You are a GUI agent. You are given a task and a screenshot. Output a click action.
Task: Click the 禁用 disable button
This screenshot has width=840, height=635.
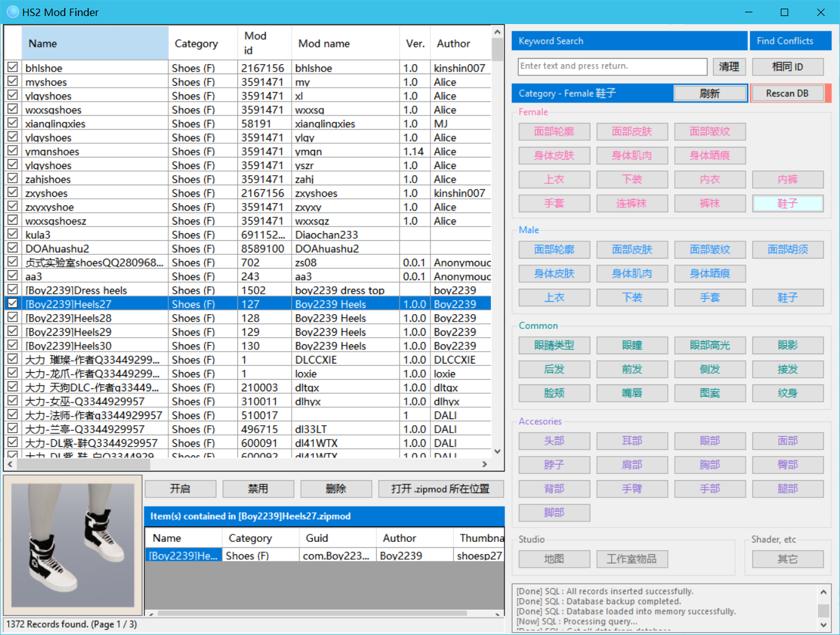(x=258, y=489)
